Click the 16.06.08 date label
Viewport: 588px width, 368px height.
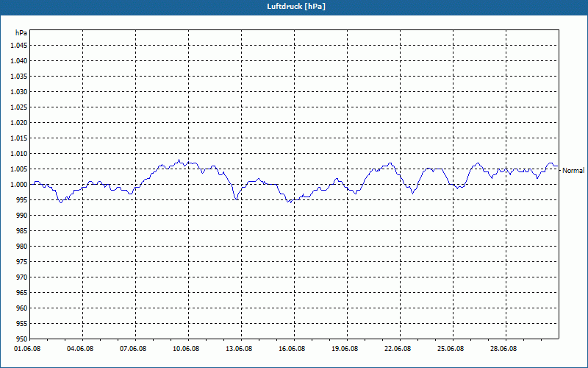pyautogui.click(x=292, y=349)
